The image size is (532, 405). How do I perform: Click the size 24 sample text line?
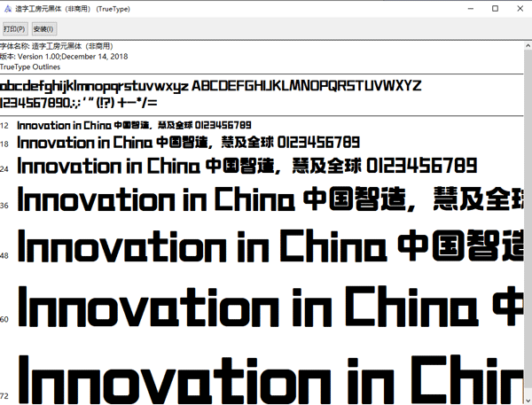click(247, 166)
